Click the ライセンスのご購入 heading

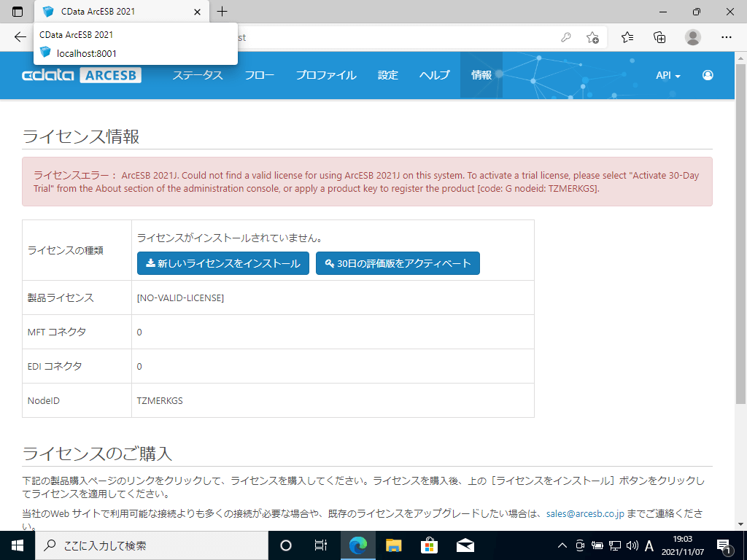point(97,454)
